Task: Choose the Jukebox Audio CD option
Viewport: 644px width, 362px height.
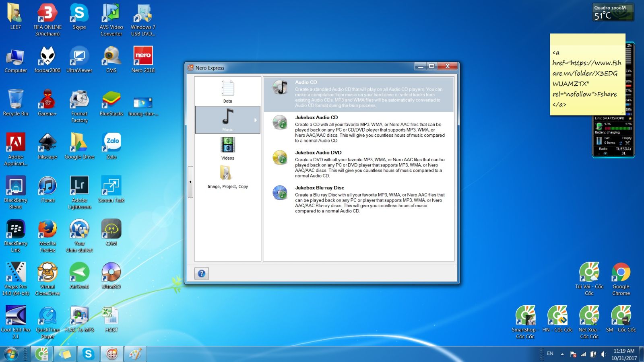Action: tap(316, 117)
